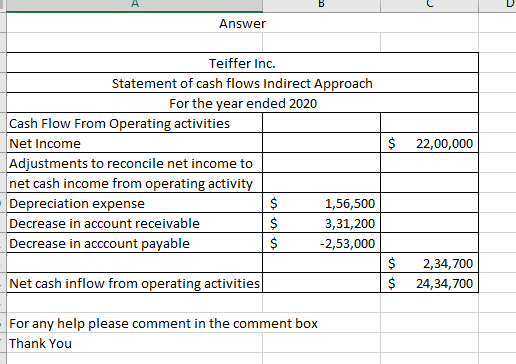516x364 pixels.
Task: Click the 'Answer' heading cell
Action: pyautogui.click(x=242, y=23)
